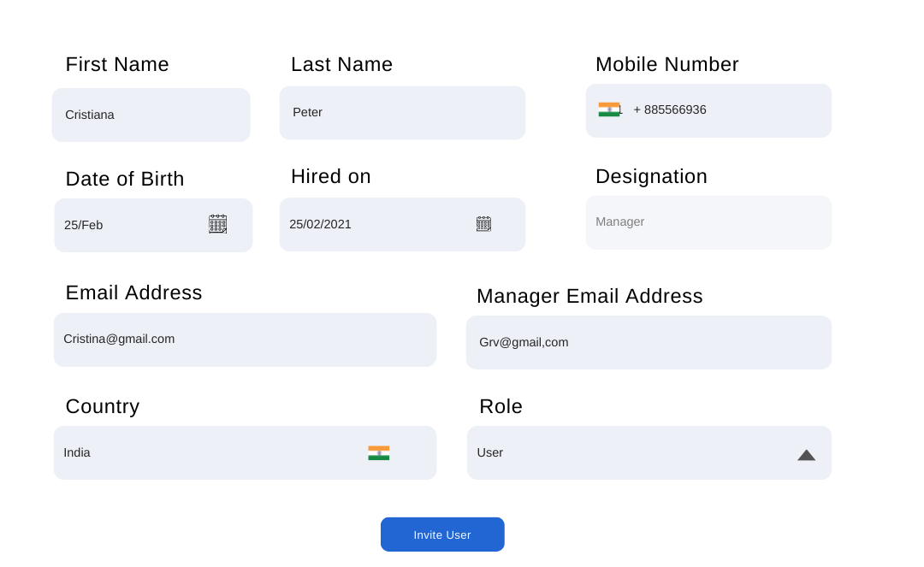
Task: Click the Hired on label
Action: [330, 176]
